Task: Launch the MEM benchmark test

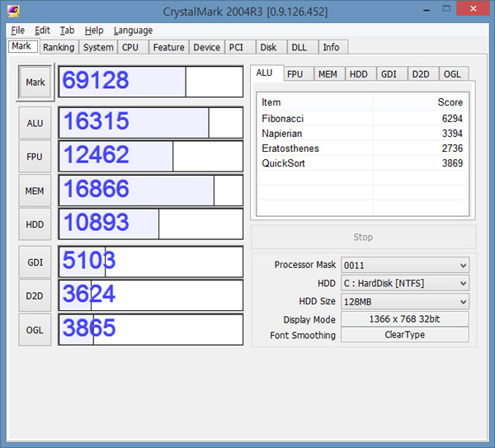Action: pos(35,191)
